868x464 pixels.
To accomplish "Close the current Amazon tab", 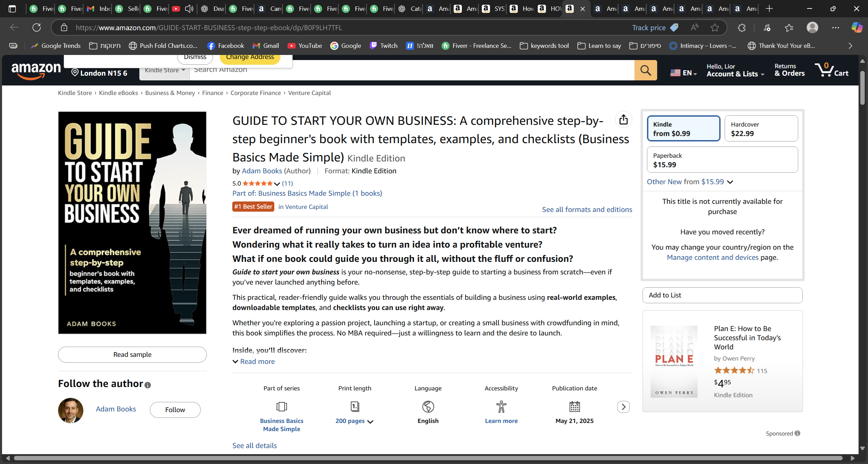I will tap(583, 9).
